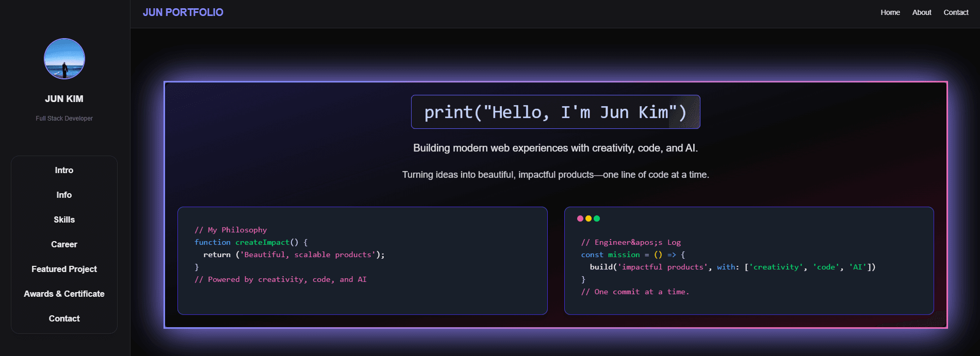Jump to Featured Project in sidebar
The image size is (980, 356).
pyautogui.click(x=64, y=269)
